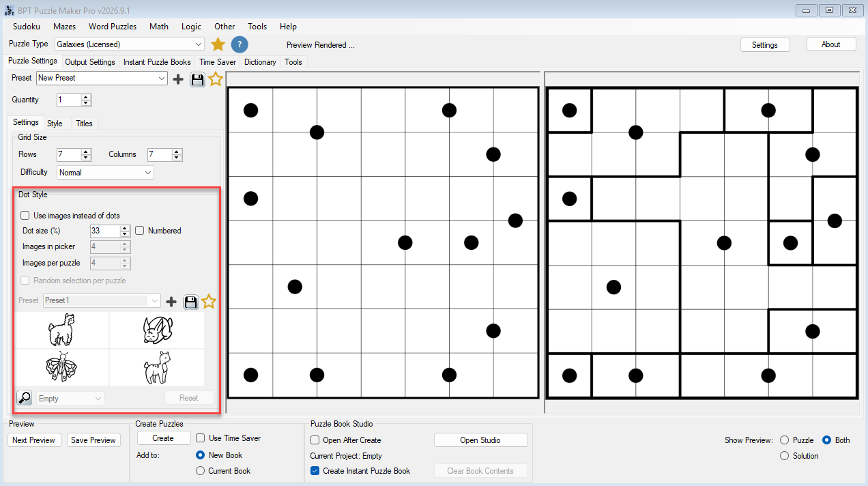The image size is (868, 486).
Task: Check Open After Create
Action: tap(315, 440)
